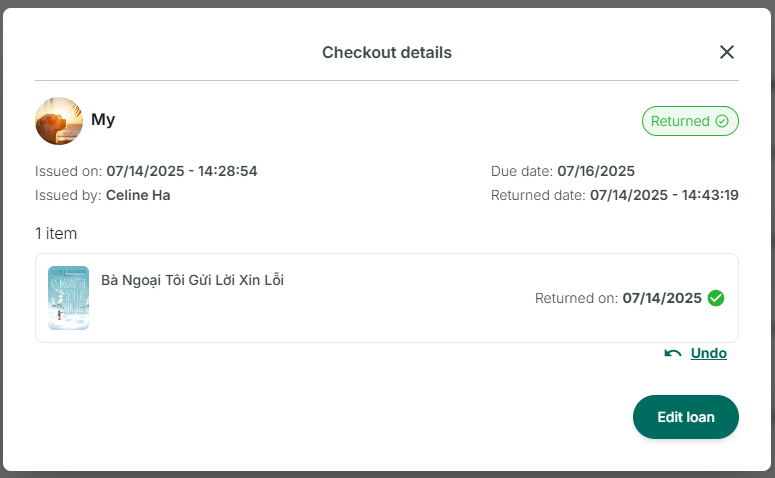The image size is (775, 478).
Task: Click the Undo link
Action: [x=708, y=353]
